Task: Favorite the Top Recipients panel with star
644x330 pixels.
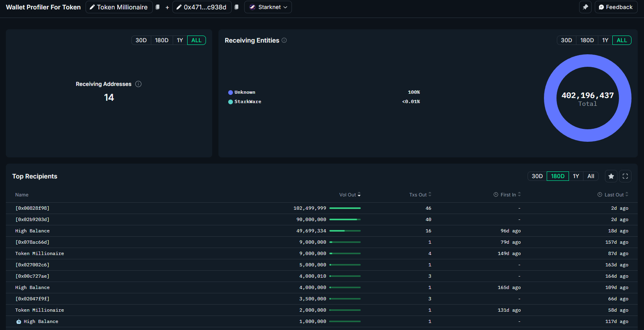Action: pyautogui.click(x=611, y=176)
